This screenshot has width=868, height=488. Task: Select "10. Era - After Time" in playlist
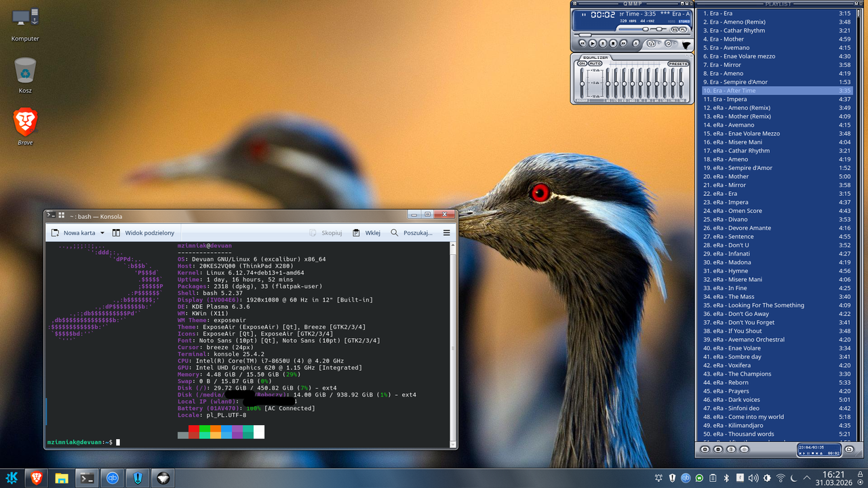tap(776, 91)
